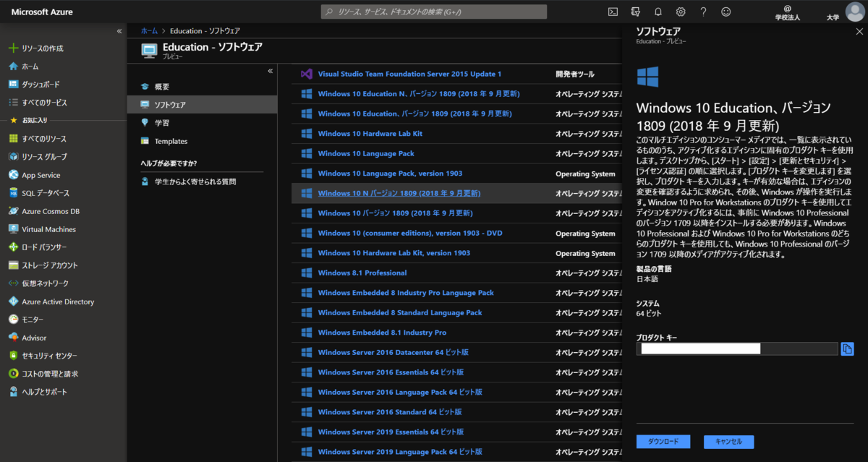Select ソフトウェア in the Education menu

[202, 105]
